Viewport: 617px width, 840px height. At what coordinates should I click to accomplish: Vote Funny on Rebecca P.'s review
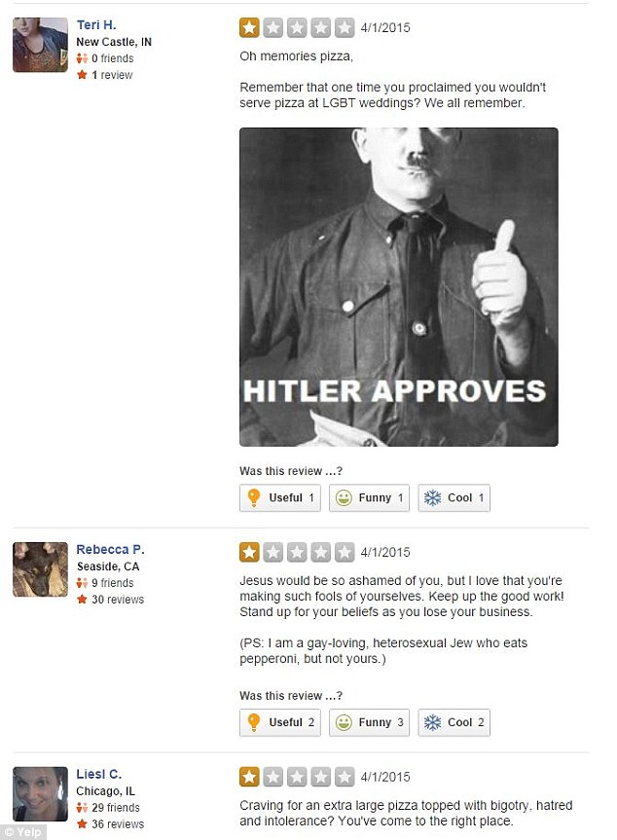point(369,722)
